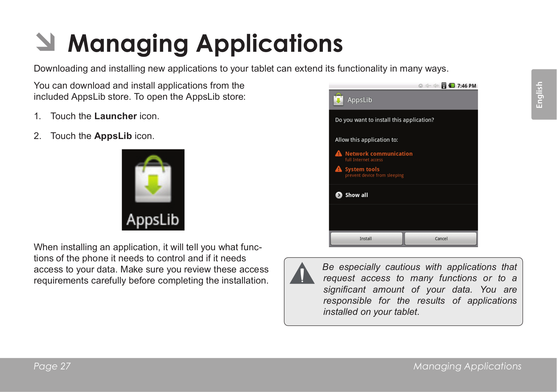Click the bold AppsLib word in step 2
Screen dimensions: 557x392
point(113,136)
